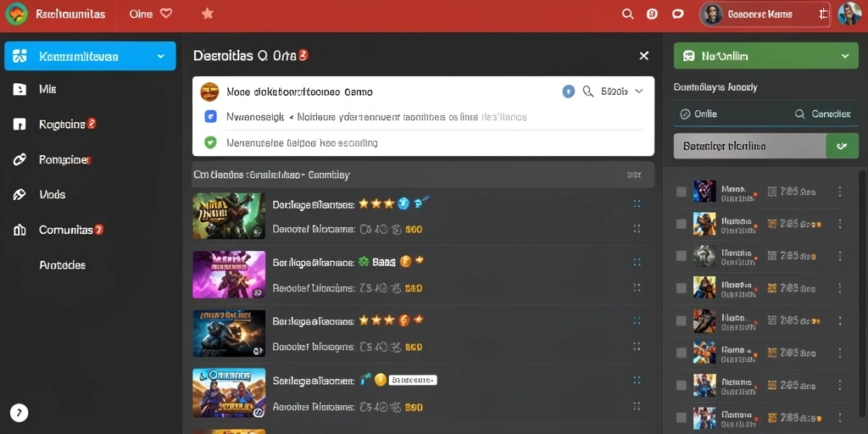Click the star icon in the top bar
The image size is (868, 434).
[x=208, y=14]
